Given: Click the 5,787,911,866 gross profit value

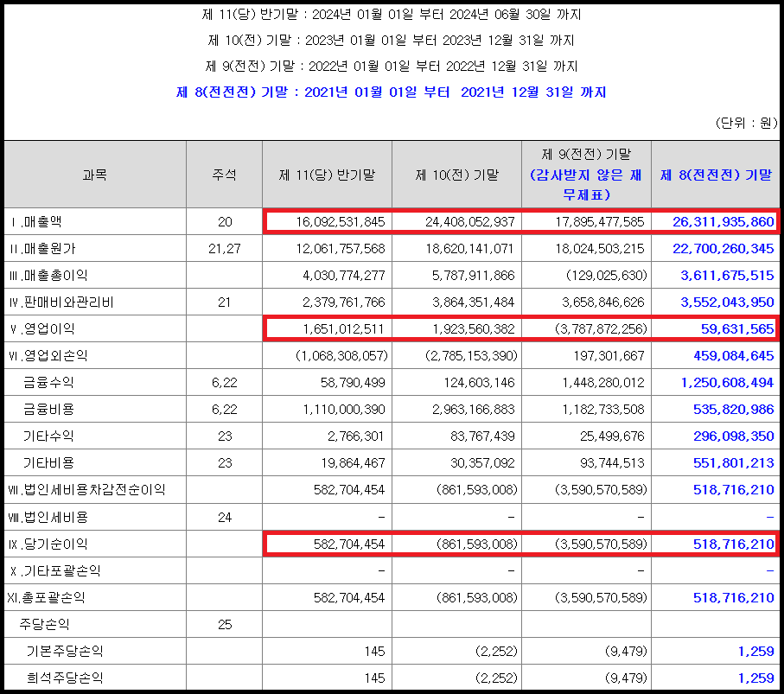Looking at the screenshot, I should (473, 276).
